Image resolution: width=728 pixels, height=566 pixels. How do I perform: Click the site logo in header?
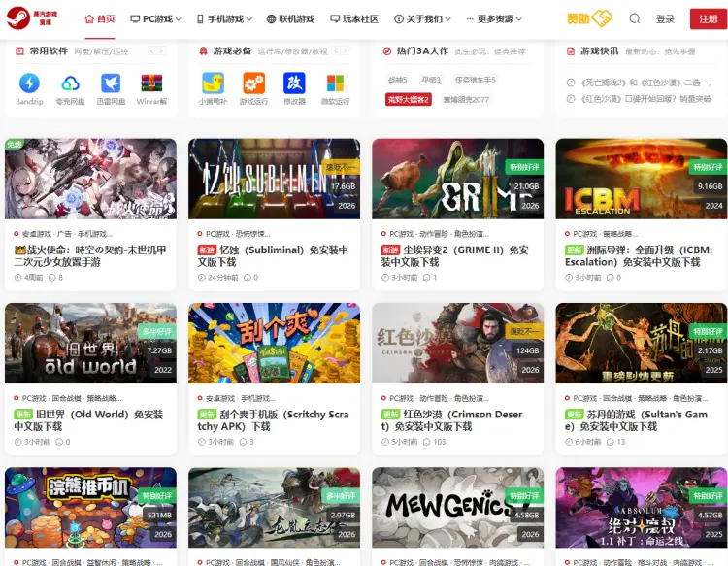[x=32, y=18]
